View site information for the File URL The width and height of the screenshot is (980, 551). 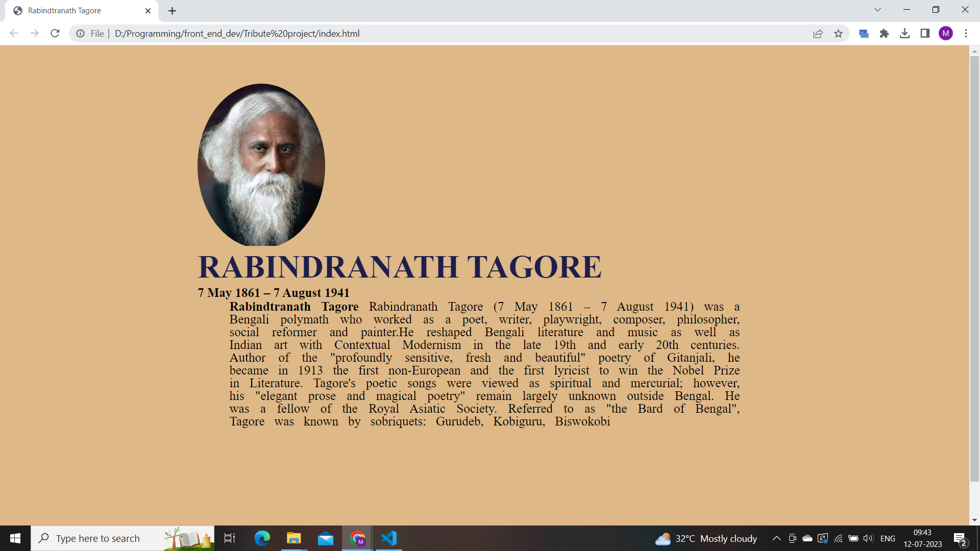(x=80, y=34)
